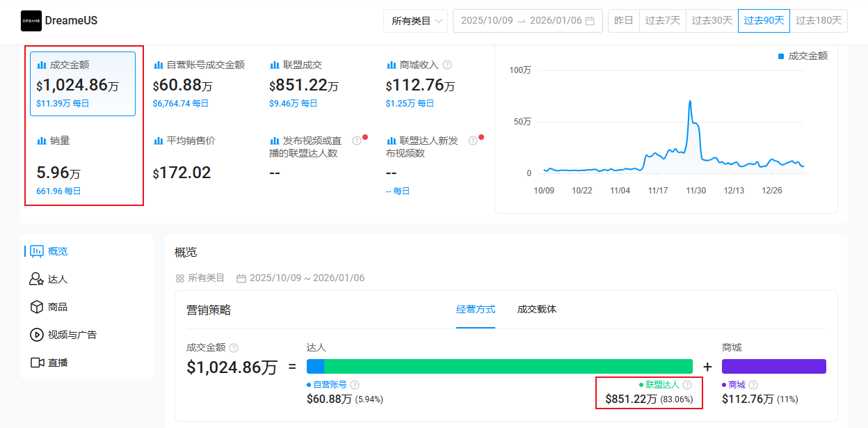Screen dimensions: 868x428
Task: Open 商品 section via box icon
Action: click(36, 307)
